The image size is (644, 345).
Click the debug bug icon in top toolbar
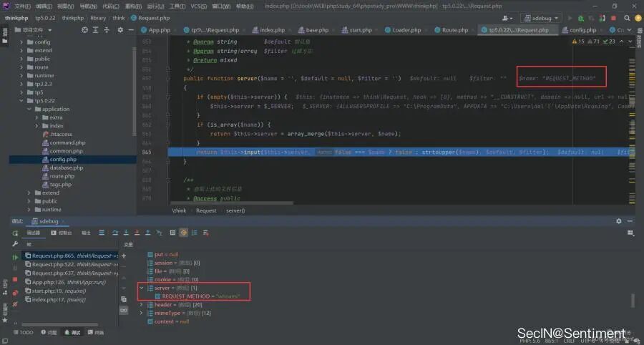pyautogui.click(x=581, y=18)
